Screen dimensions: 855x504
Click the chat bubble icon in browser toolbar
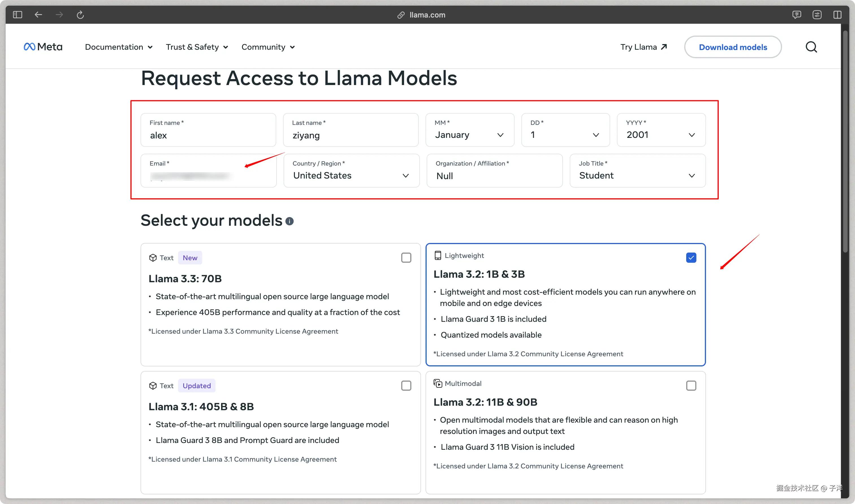[796, 15]
